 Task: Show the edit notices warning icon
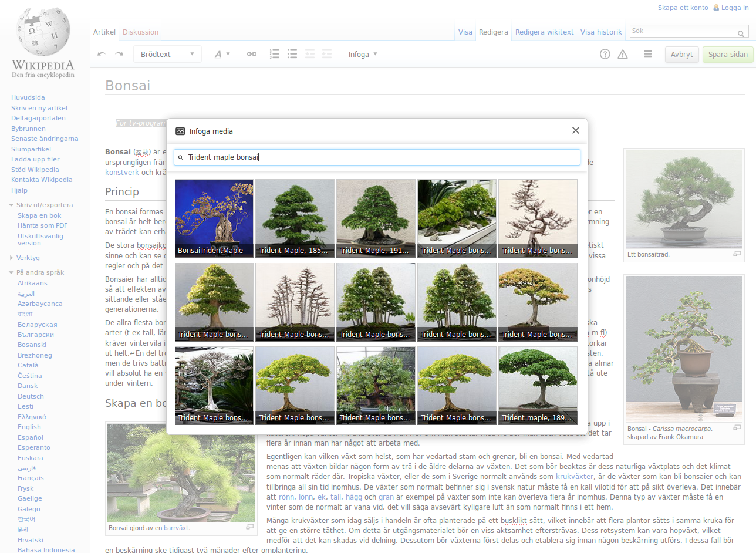point(623,54)
